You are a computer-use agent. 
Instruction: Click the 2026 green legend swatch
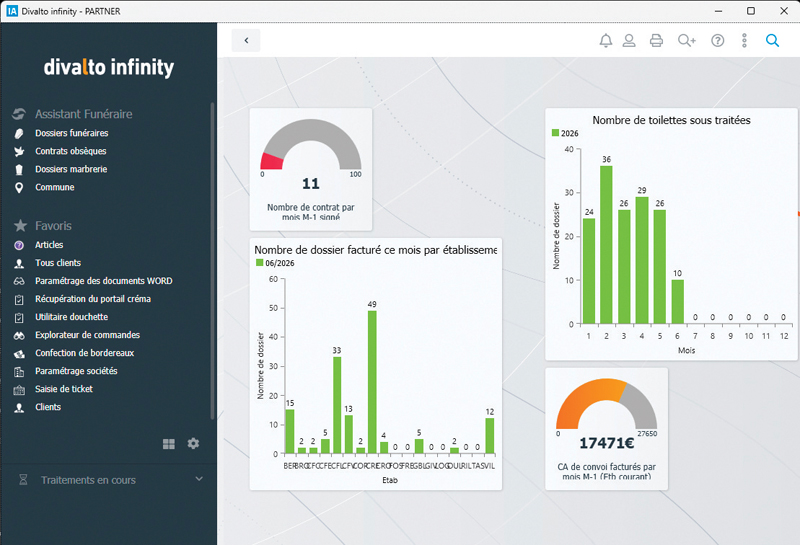click(555, 133)
